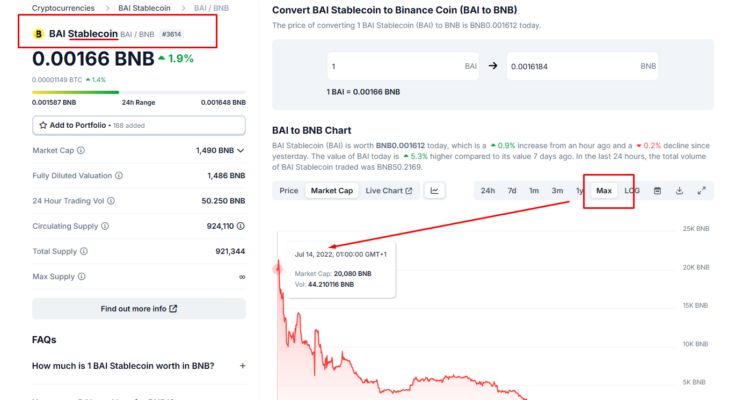Toggle LOG scale on chart
Image resolution: width=735 pixels, height=400 pixels.
pyautogui.click(x=632, y=190)
